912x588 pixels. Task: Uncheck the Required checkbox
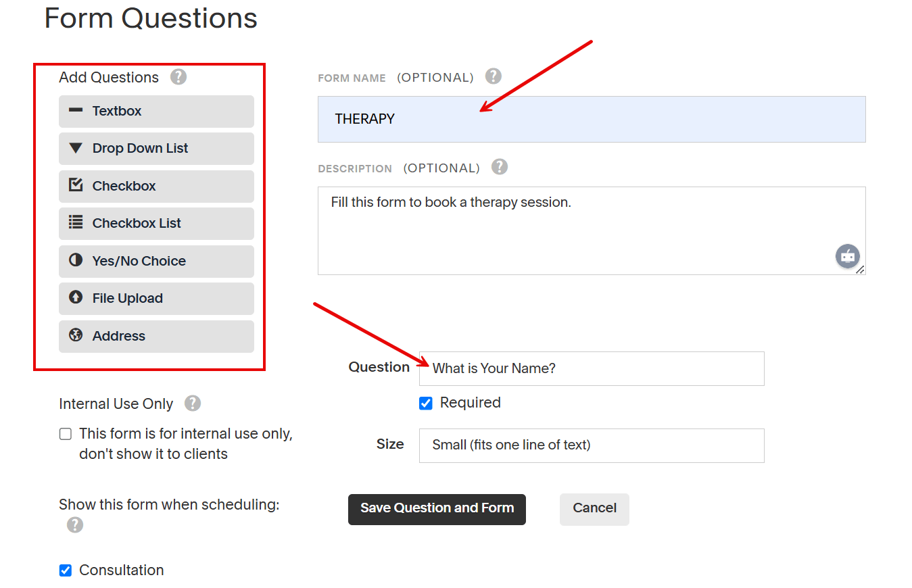pos(425,402)
